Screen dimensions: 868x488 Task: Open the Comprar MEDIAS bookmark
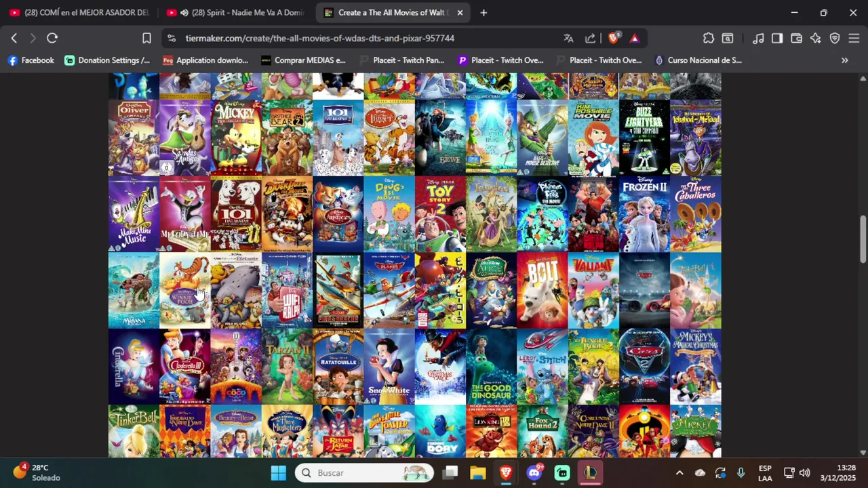[303, 60]
